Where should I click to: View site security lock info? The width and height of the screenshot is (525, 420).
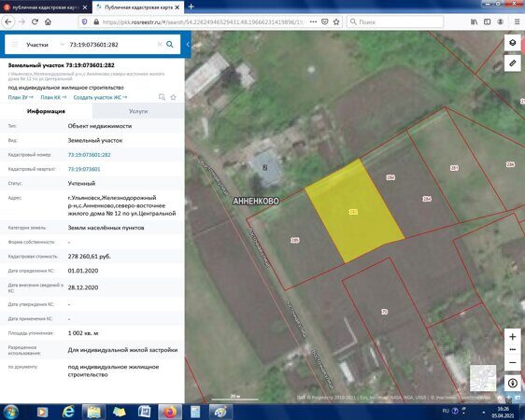click(96, 21)
